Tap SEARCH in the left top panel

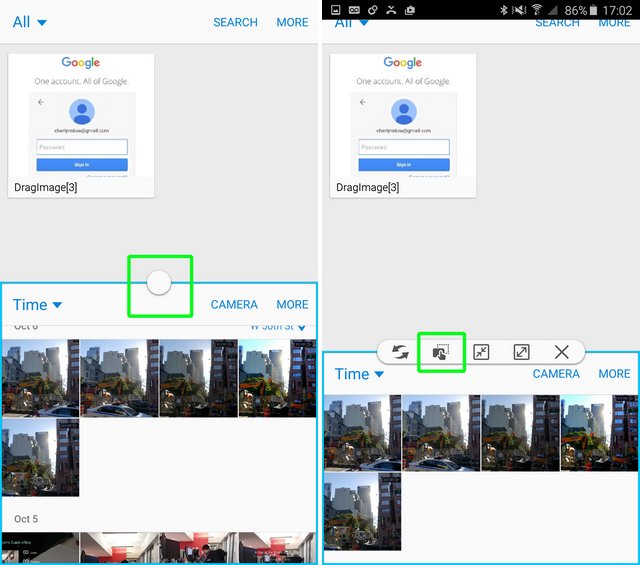point(235,22)
